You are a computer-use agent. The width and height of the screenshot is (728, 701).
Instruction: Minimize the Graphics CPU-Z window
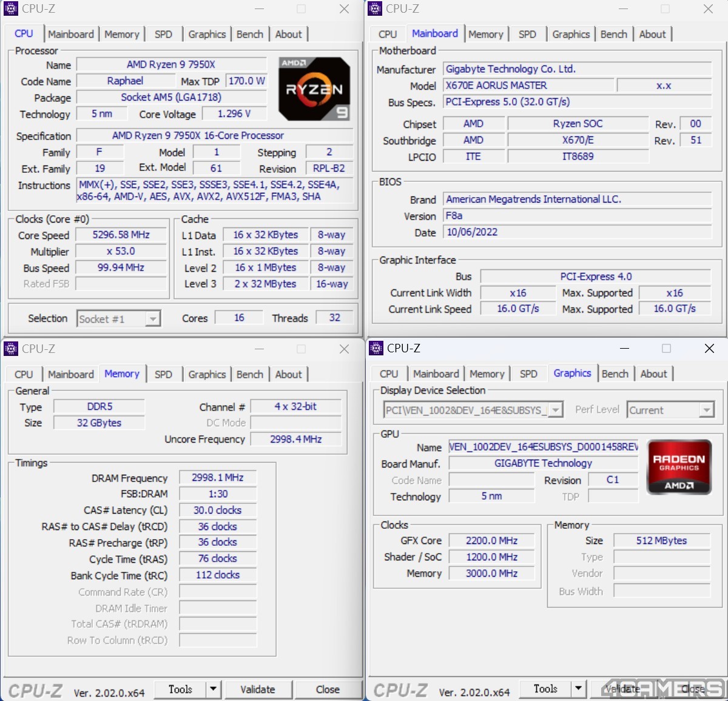pos(624,348)
